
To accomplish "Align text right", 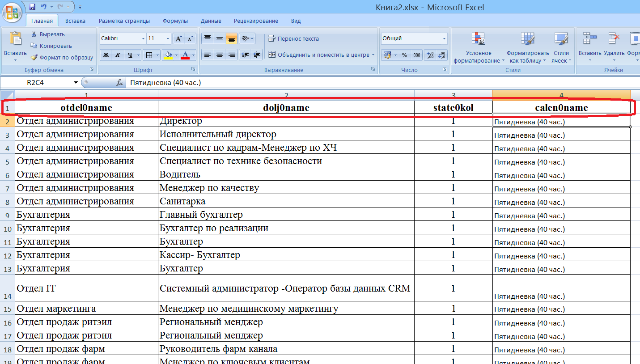I will pyautogui.click(x=231, y=55).
